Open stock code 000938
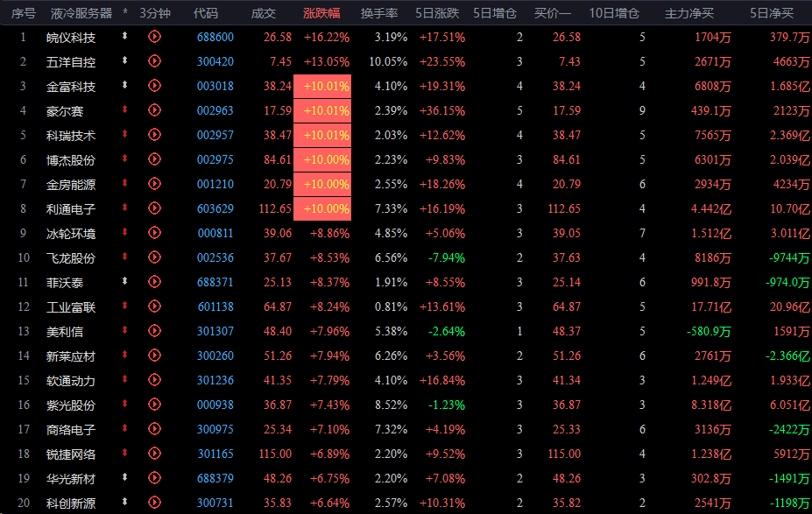This screenshot has width=812, height=514. 215,405
